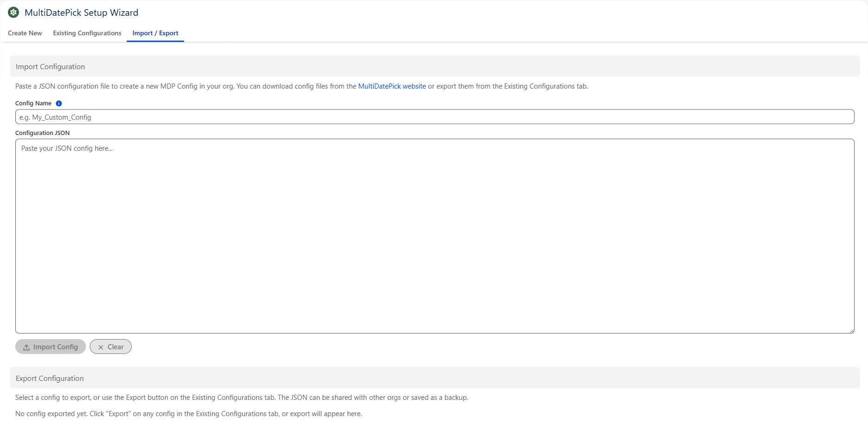Viewport: 868px width, 443px height.
Task: Click the Export Configuration section header
Action: (x=435, y=378)
